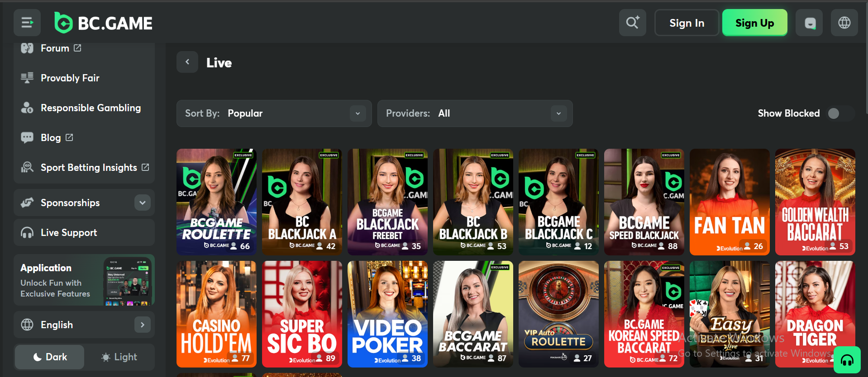Click the globe icon beside English

click(x=27, y=325)
